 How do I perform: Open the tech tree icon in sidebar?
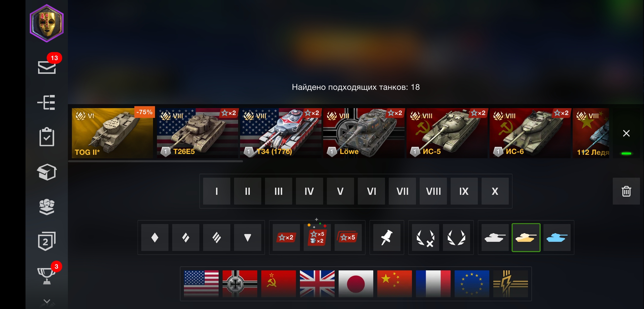click(x=46, y=102)
